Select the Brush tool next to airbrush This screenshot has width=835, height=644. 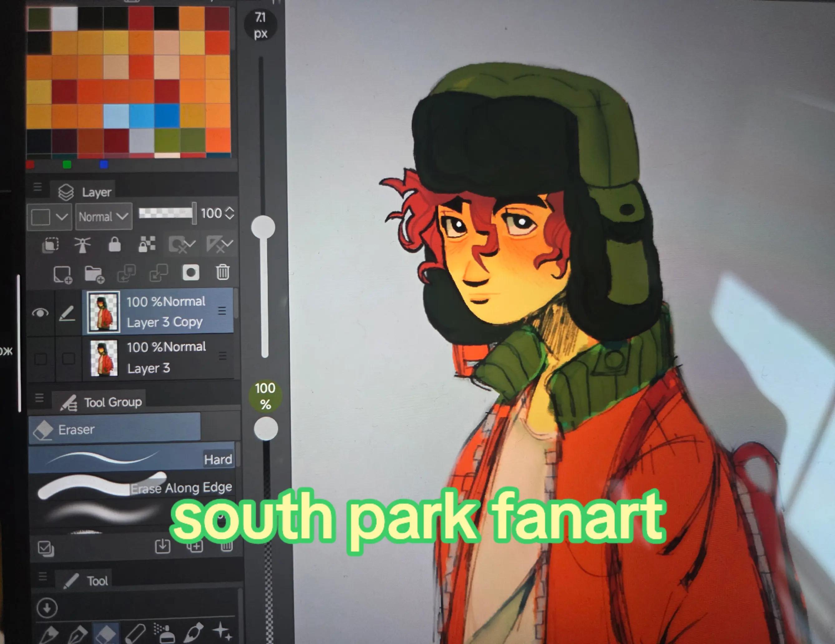point(193,632)
